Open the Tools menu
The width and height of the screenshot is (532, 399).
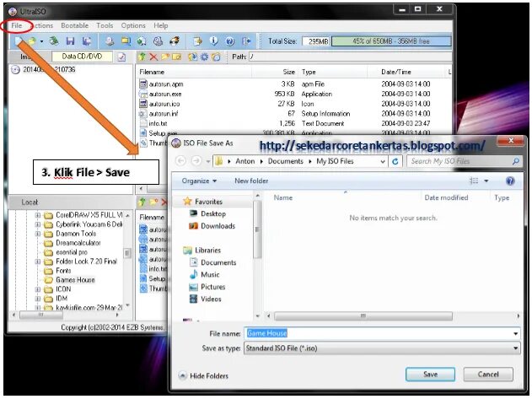coord(105,25)
